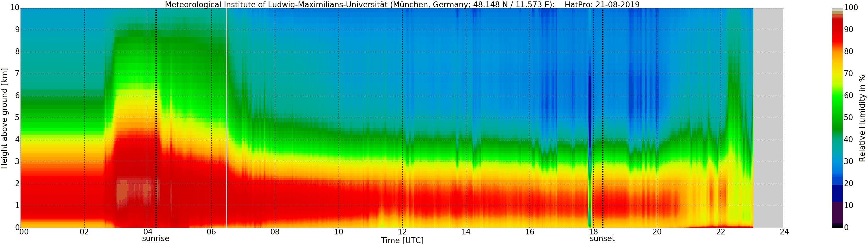Click the height axis tick label '9'
This screenshot has width=868, height=246.
(17, 30)
